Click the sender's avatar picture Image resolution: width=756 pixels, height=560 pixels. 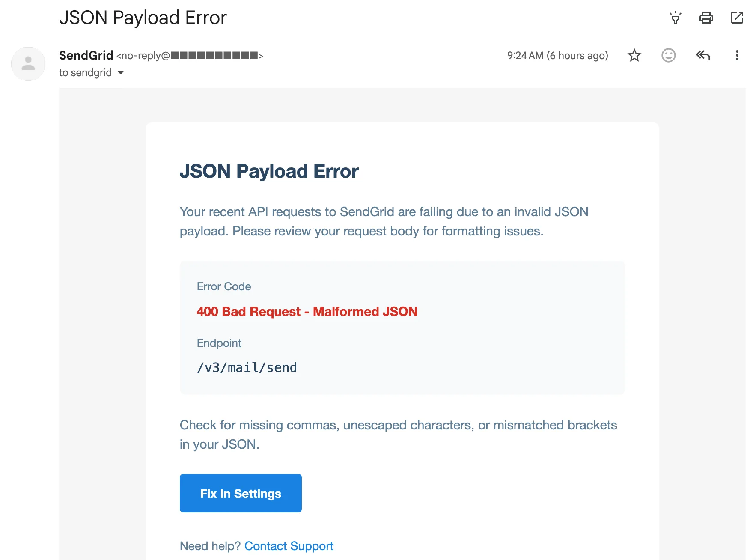(28, 64)
